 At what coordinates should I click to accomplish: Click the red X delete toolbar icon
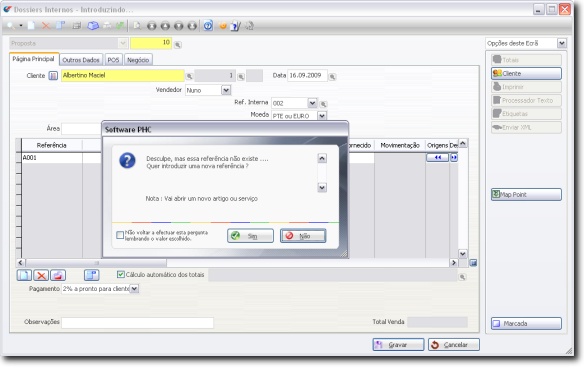pos(46,26)
